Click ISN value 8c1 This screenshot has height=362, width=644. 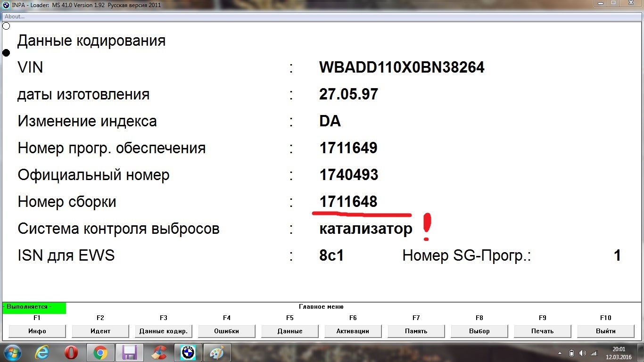pyautogui.click(x=331, y=255)
